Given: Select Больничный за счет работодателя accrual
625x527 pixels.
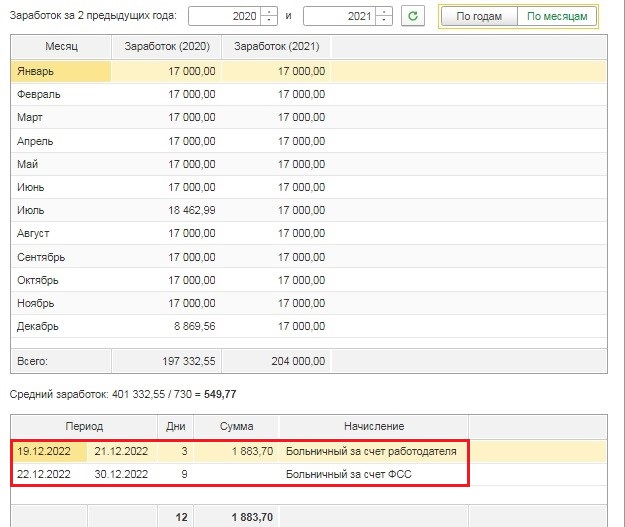Looking at the screenshot, I should pos(371,452).
